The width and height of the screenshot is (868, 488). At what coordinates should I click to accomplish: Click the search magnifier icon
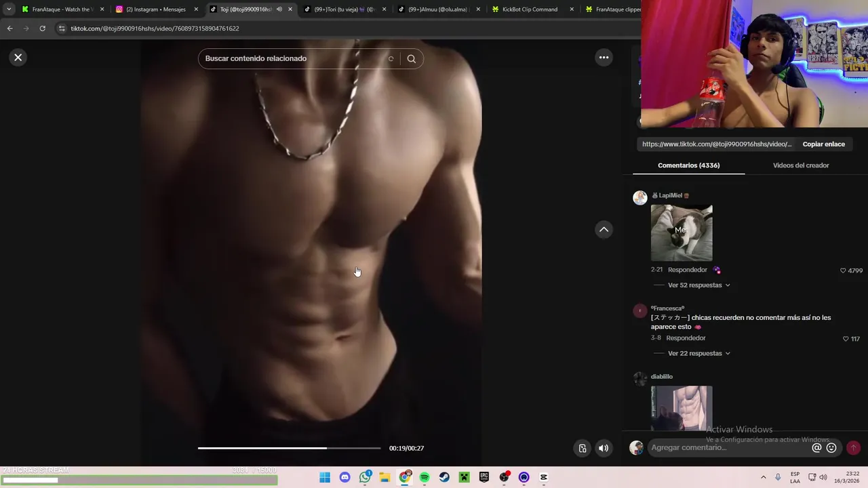point(411,58)
